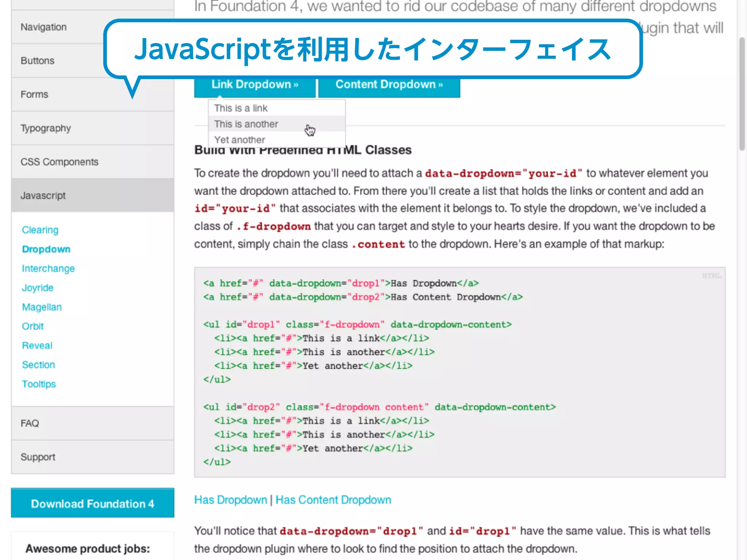This screenshot has height=560, width=747.
Task: Choose 'Yet another' dropdown entry
Action: (x=277, y=140)
